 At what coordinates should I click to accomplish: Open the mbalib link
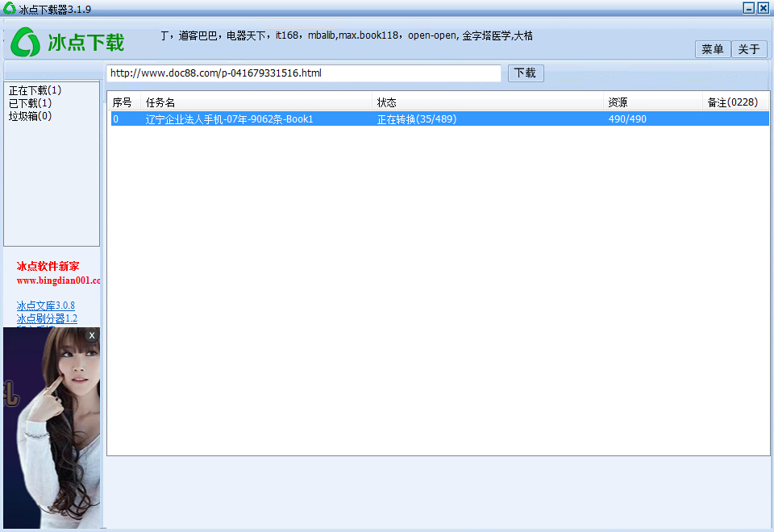click(322, 35)
